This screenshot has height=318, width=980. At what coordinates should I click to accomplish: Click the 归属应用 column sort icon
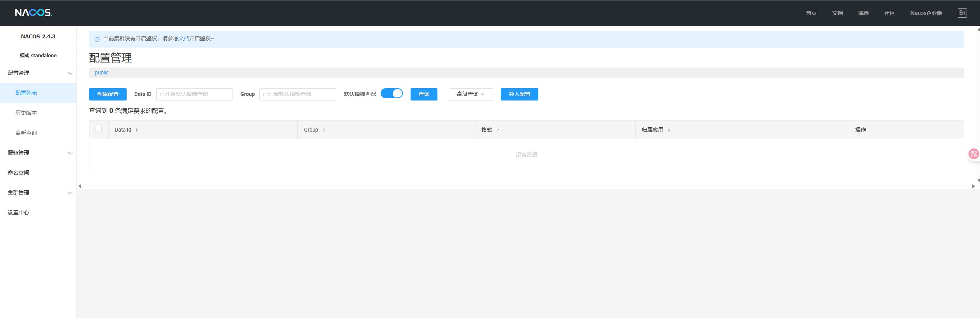pos(668,130)
